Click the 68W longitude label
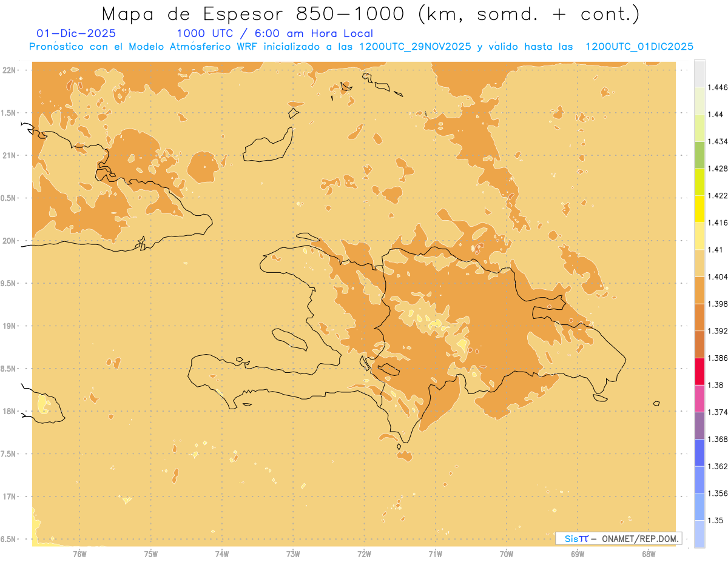 [649, 554]
